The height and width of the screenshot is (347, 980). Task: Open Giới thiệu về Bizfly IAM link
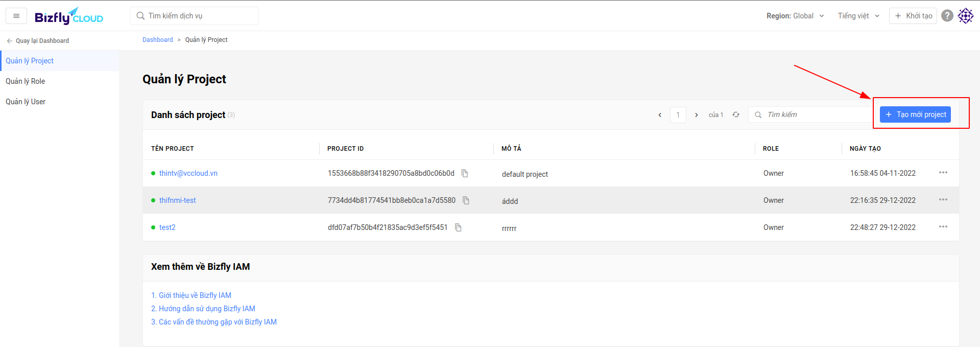(x=191, y=295)
